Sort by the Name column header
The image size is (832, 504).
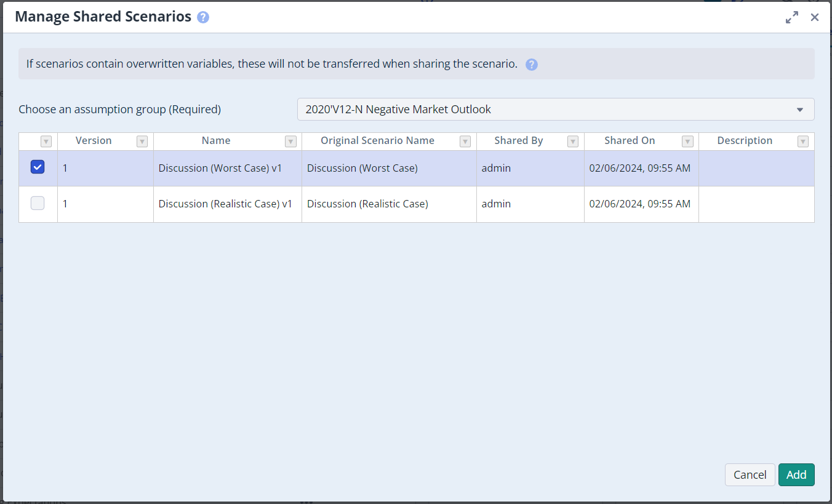click(216, 141)
